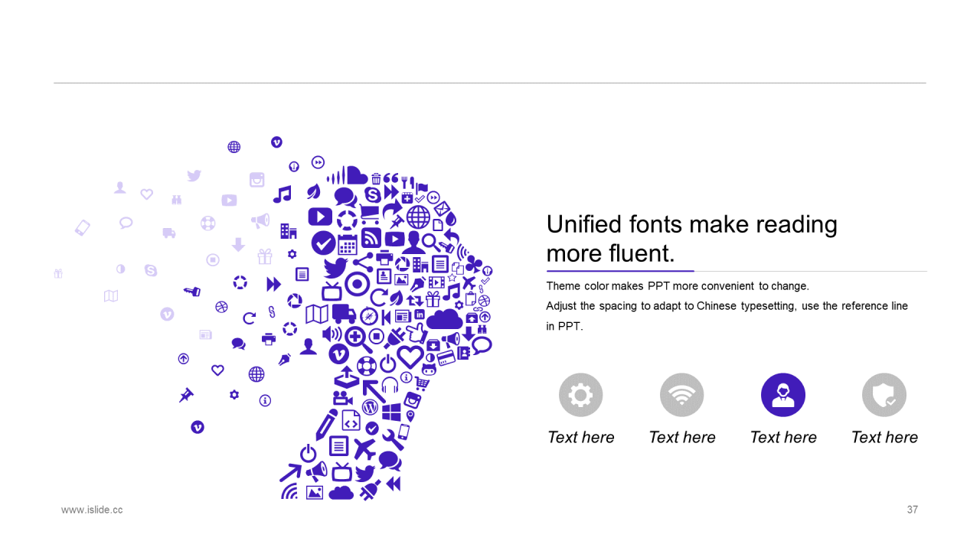Click the flag icon

tap(422, 189)
